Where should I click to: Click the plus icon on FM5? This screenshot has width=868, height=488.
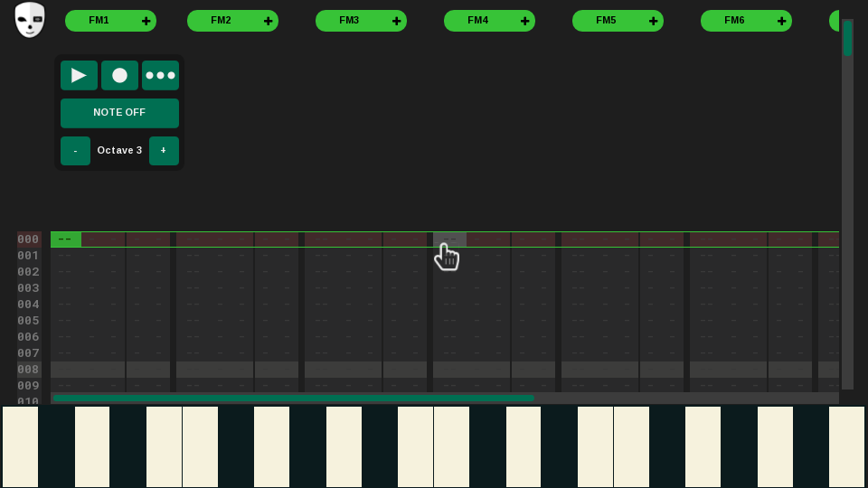point(653,21)
